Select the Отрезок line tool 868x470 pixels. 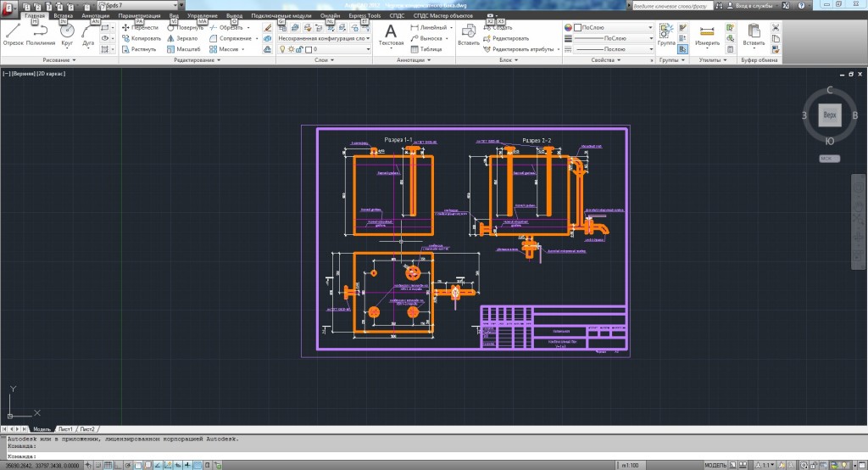13,36
